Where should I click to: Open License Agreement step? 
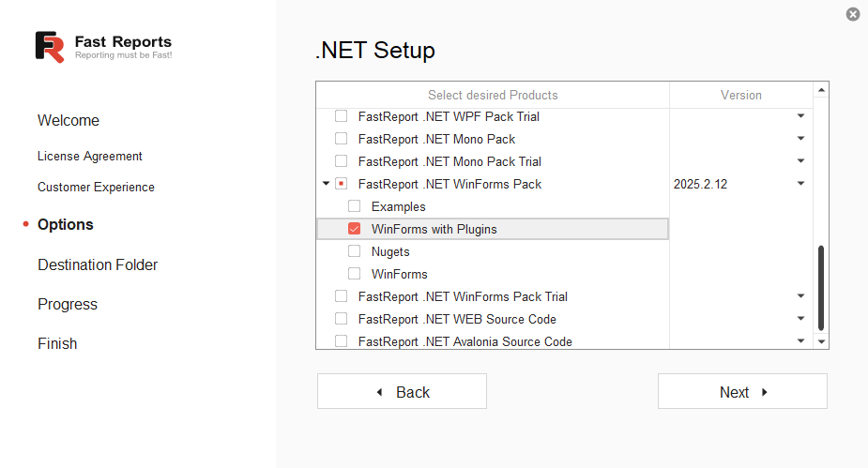tap(90, 156)
